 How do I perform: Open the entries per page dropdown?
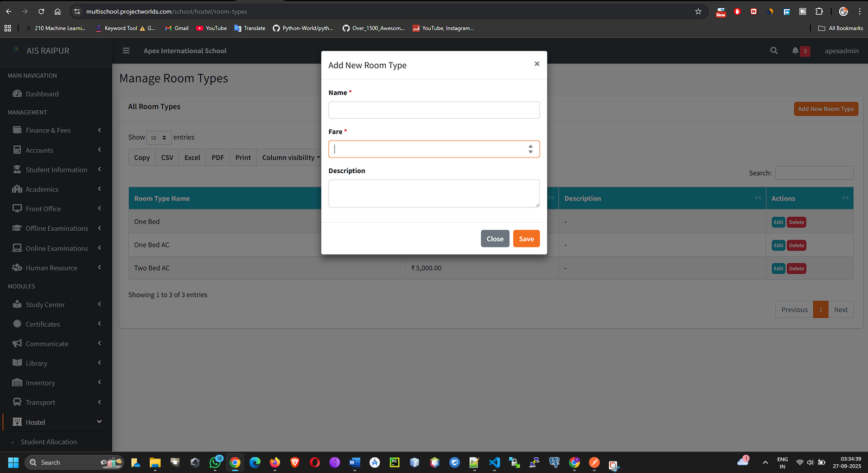tap(158, 138)
